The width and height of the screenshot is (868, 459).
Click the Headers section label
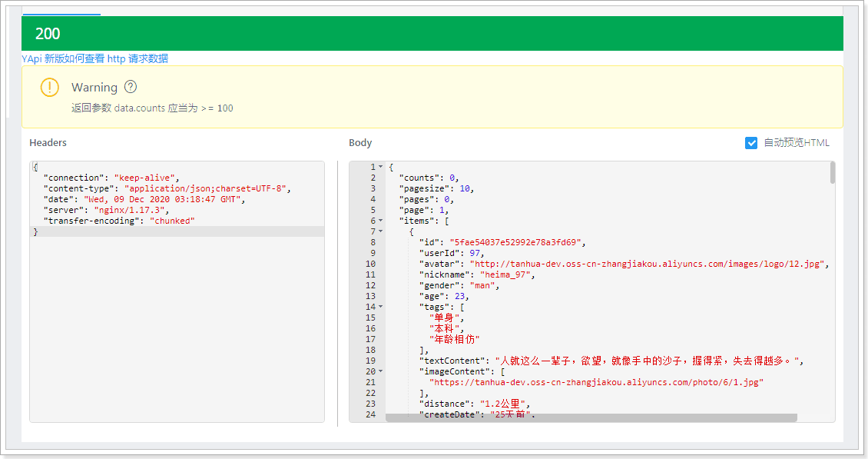(x=48, y=143)
